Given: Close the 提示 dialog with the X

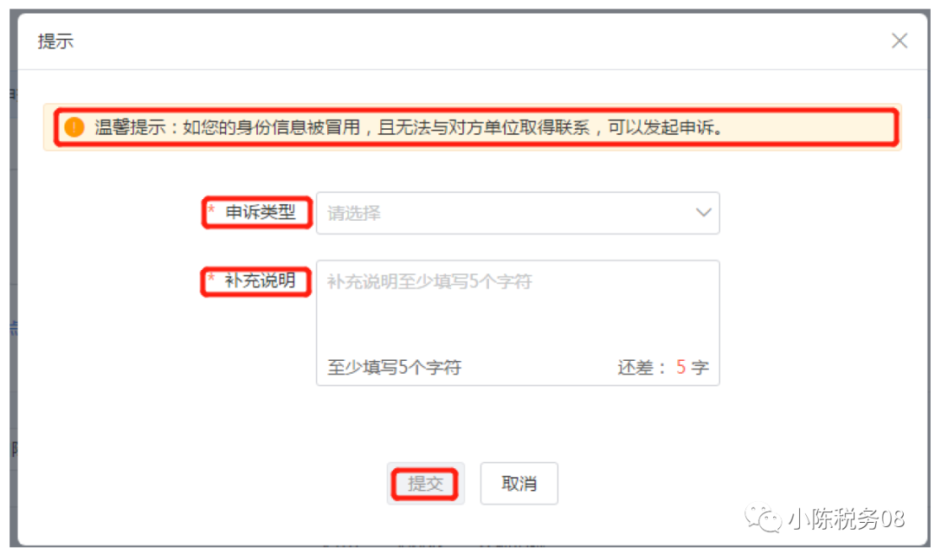Looking at the screenshot, I should pyautogui.click(x=900, y=41).
